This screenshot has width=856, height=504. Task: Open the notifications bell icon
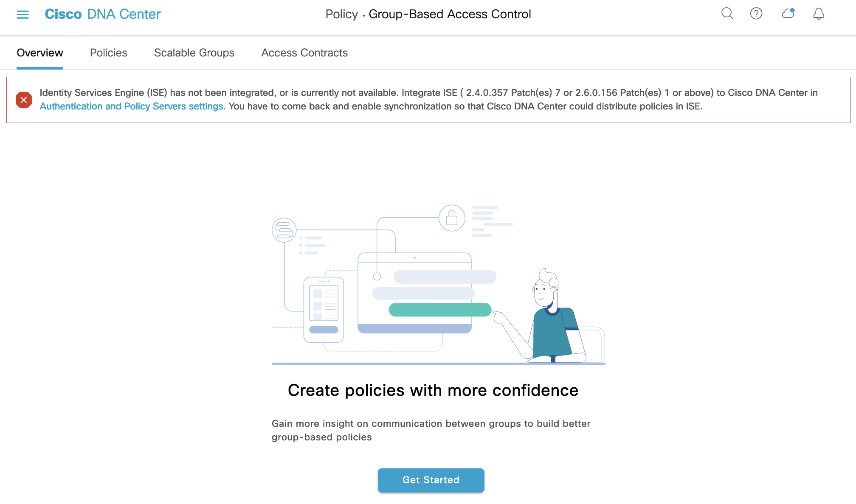819,14
